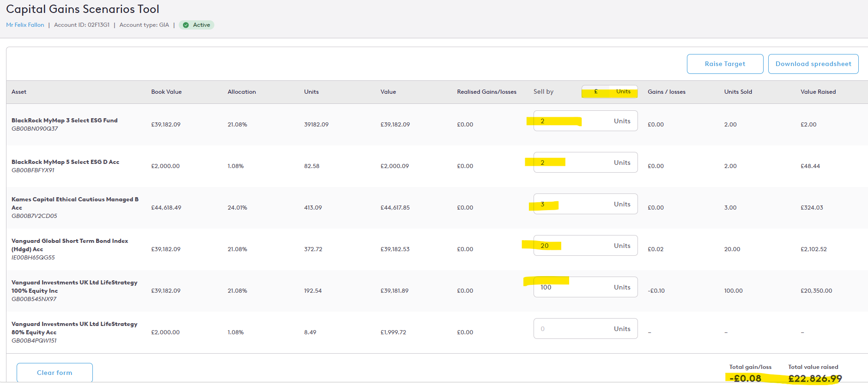Screen dimensions: 868x386
Task: Click the Download spreadsheet button
Action: 813,64
